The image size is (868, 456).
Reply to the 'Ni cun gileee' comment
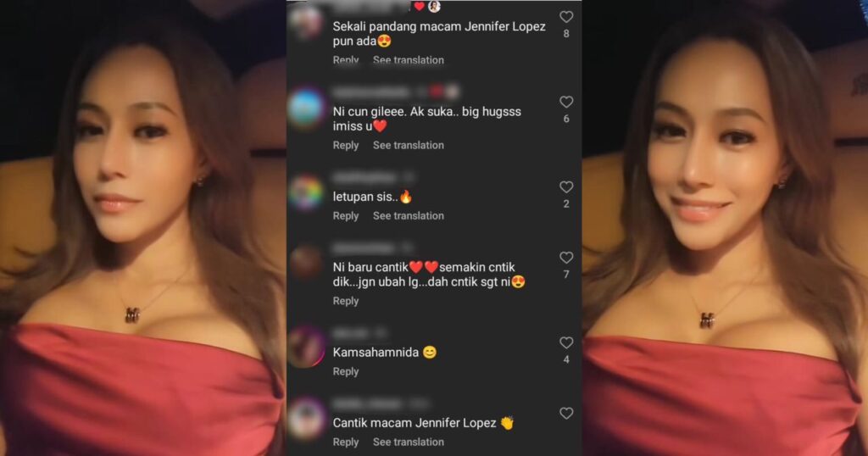click(x=346, y=145)
